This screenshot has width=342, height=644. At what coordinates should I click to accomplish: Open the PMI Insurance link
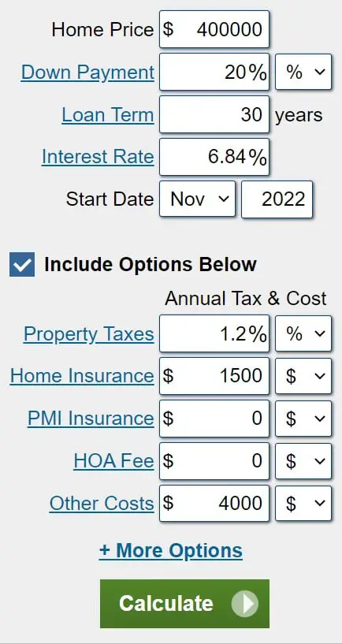[x=91, y=419]
